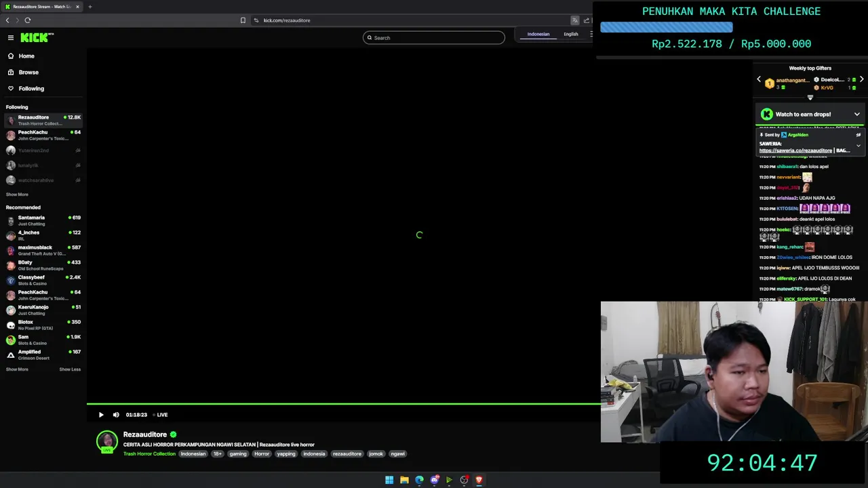The image size is (868, 488).
Task: Show More recommended channels
Action: [x=17, y=369]
